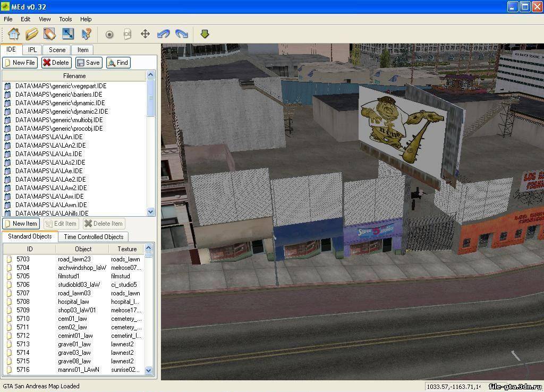The width and height of the screenshot is (544, 392).
Task: Select the cemint01_law object row
Action: pos(74,336)
